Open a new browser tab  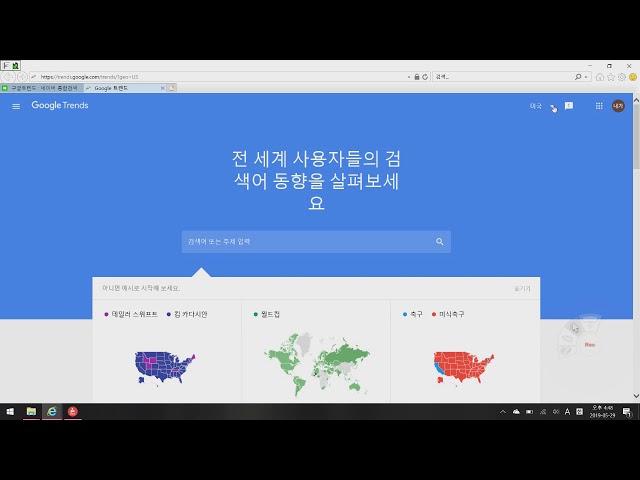[172, 88]
